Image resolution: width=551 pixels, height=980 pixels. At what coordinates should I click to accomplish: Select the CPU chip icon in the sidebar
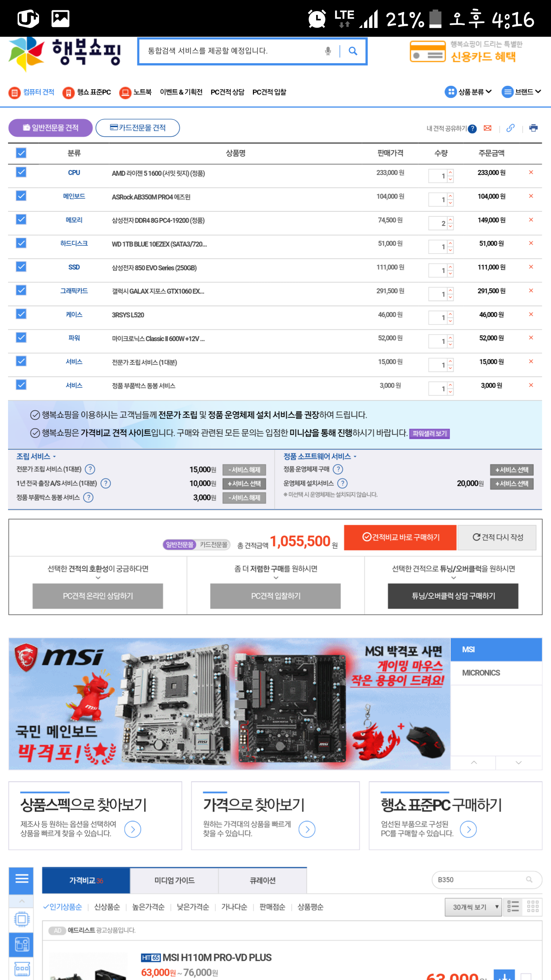(22, 919)
